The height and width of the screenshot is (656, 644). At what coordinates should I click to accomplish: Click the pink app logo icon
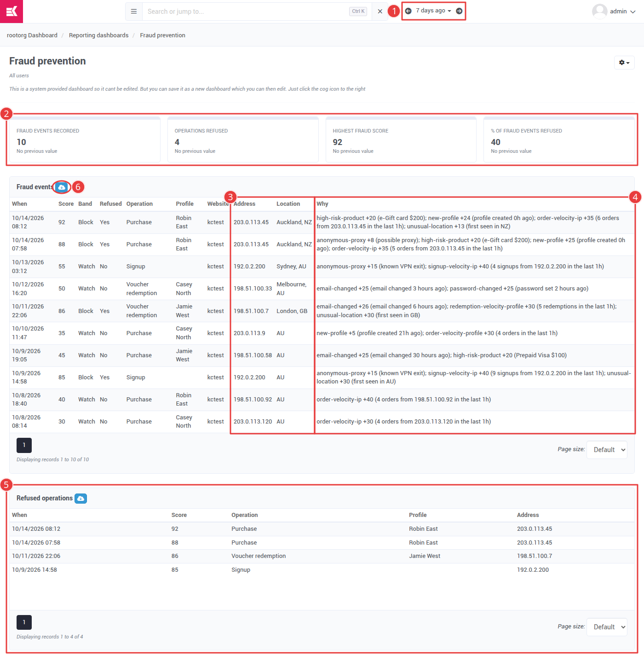pos(11,12)
